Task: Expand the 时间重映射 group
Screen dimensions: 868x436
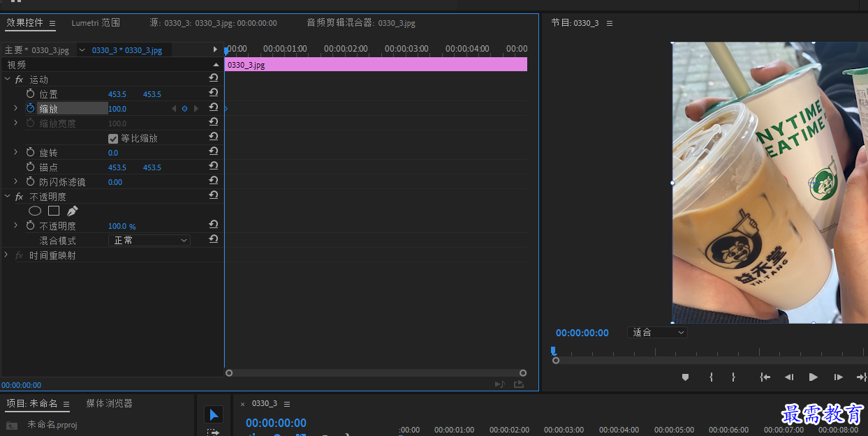Action: coord(7,255)
